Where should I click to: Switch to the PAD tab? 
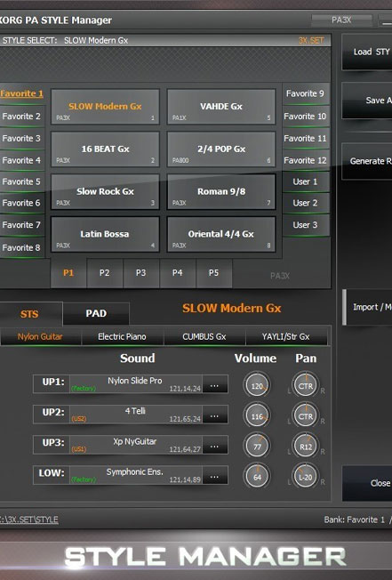96,313
